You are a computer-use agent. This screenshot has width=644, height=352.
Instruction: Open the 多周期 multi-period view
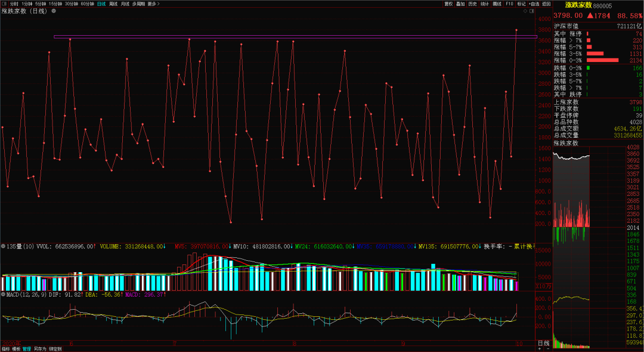point(138,4)
